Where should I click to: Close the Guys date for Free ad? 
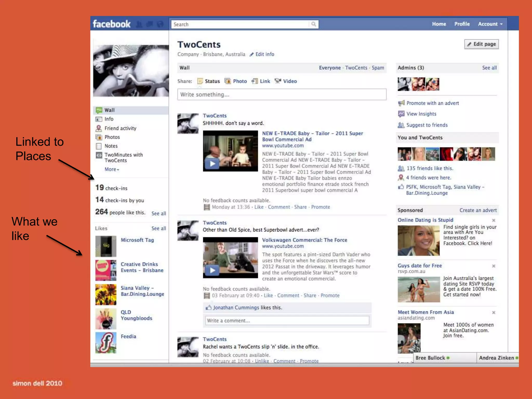494,266
